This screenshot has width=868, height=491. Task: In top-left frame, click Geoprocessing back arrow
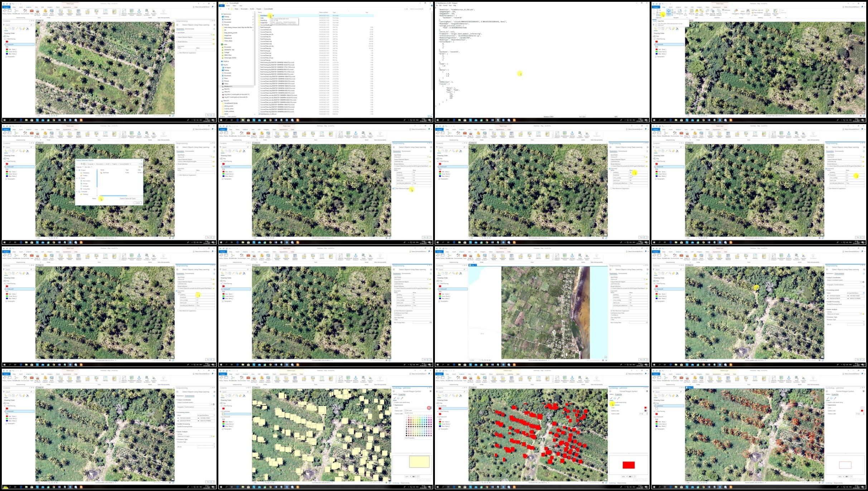(x=178, y=25)
